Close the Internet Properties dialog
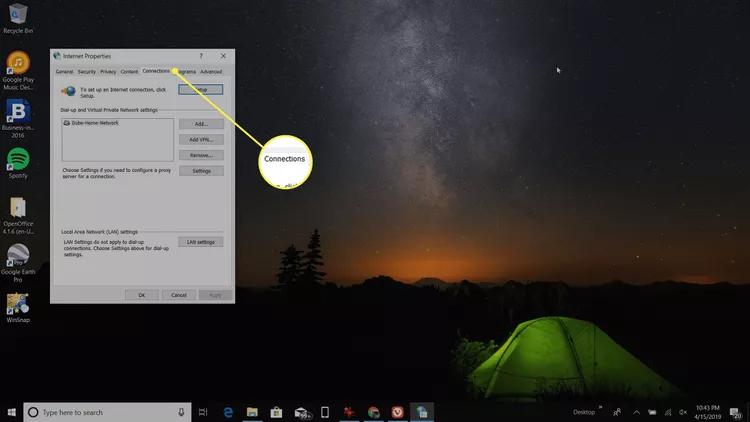Screen dimensions: 750x422 (223, 56)
